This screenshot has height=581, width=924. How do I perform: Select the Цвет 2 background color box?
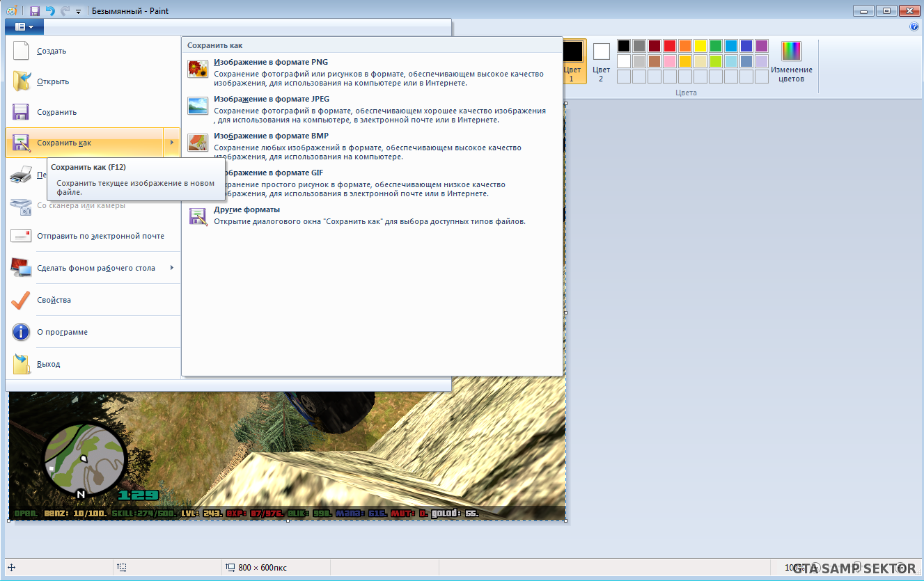click(x=601, y=61)
